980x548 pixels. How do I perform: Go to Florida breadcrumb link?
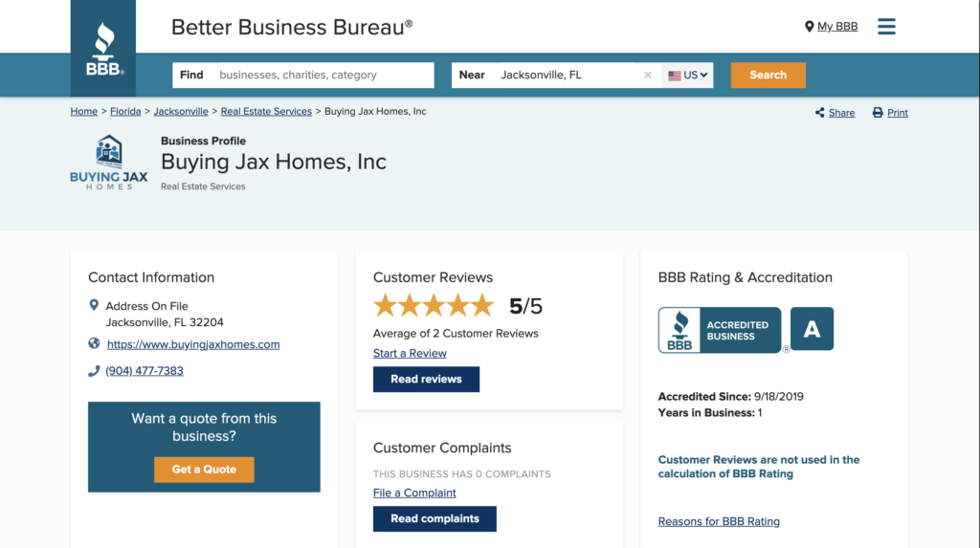(x=125, y=112)
